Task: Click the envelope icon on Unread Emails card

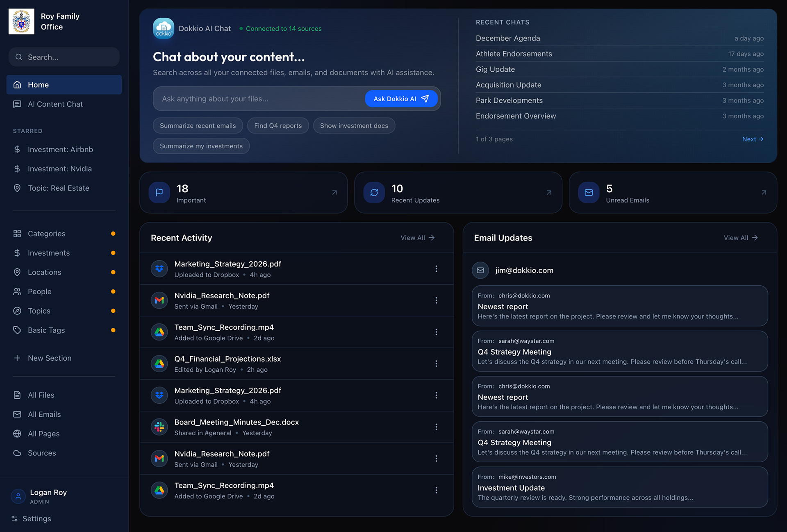Action: point(589,193)
